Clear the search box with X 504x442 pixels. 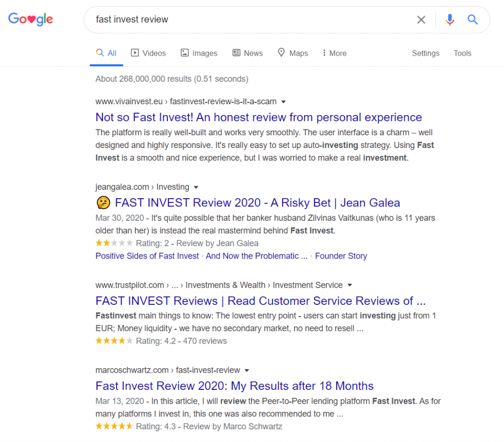(x=421, y=20)
